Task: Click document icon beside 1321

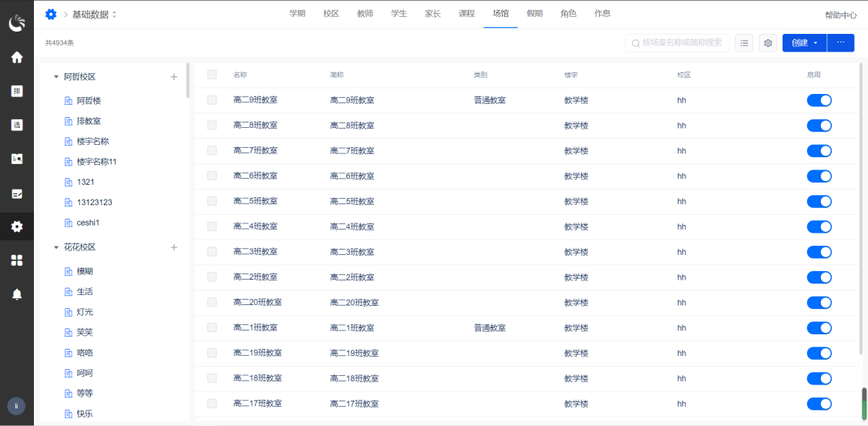Action: [x=69, y=182]
